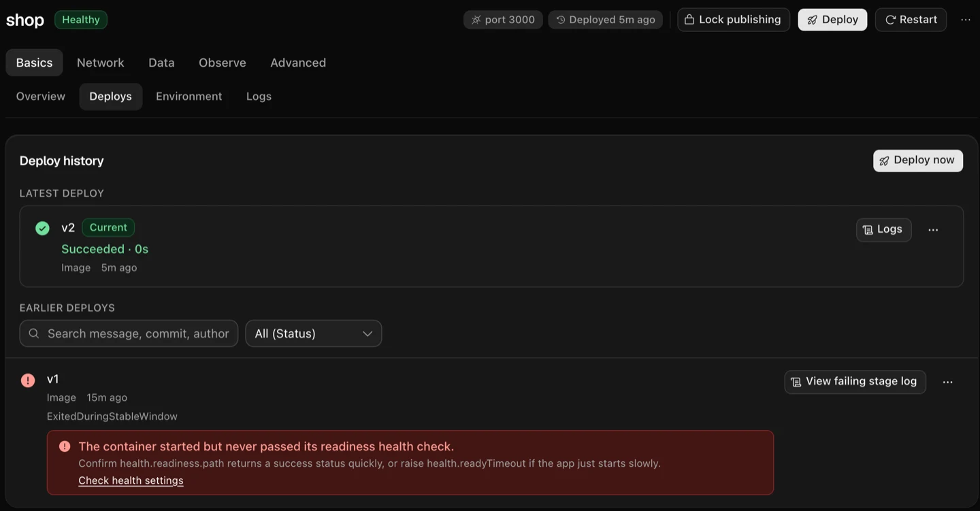Open the more options menu in top header
The width and height of the screenshot is (980, 511).
pyautogui.click(x=966, y=20)
